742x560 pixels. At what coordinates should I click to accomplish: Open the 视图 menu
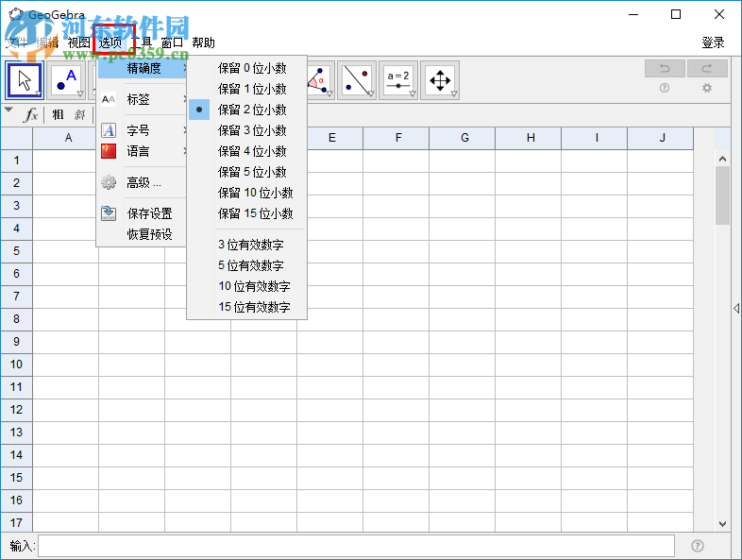pyautogui.click(x=78, y=42)
